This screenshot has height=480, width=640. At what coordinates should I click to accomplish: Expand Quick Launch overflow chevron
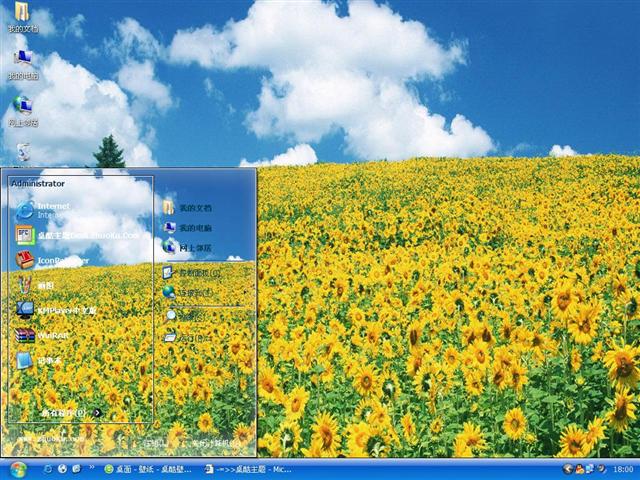point(92,467)
